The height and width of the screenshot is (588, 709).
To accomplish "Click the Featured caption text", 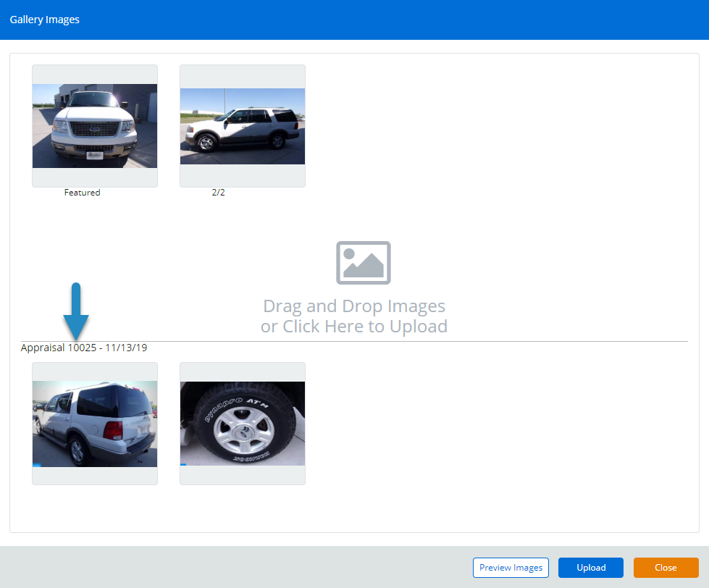I will [82, 192].
